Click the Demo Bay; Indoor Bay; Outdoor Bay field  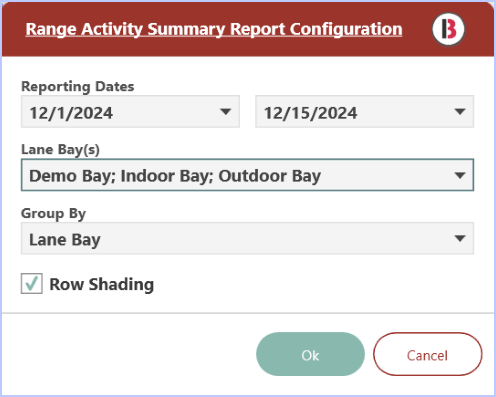[x=247, y=175]
